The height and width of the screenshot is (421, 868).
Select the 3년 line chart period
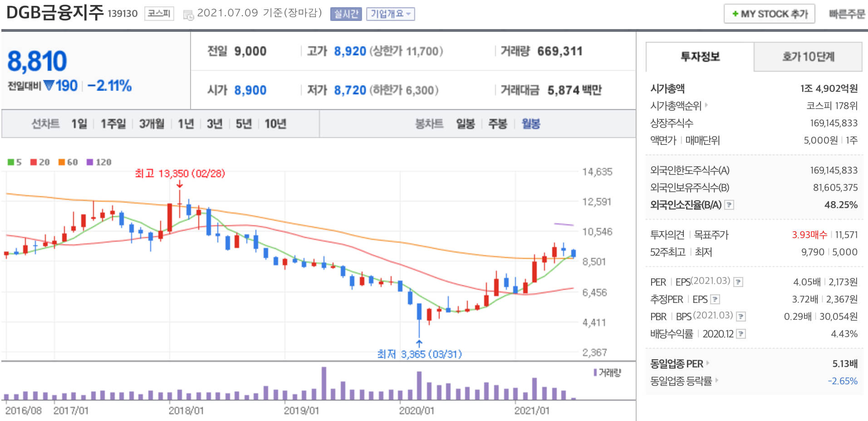(215, 124)
